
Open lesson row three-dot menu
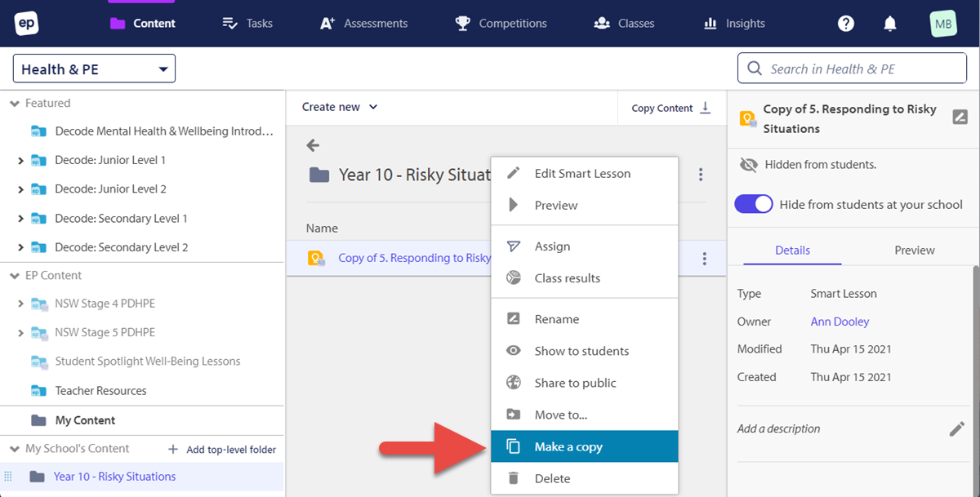[x=704, y=259]
